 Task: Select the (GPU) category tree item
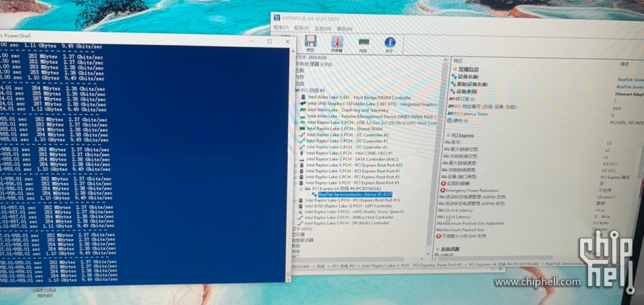click(303, 229)
